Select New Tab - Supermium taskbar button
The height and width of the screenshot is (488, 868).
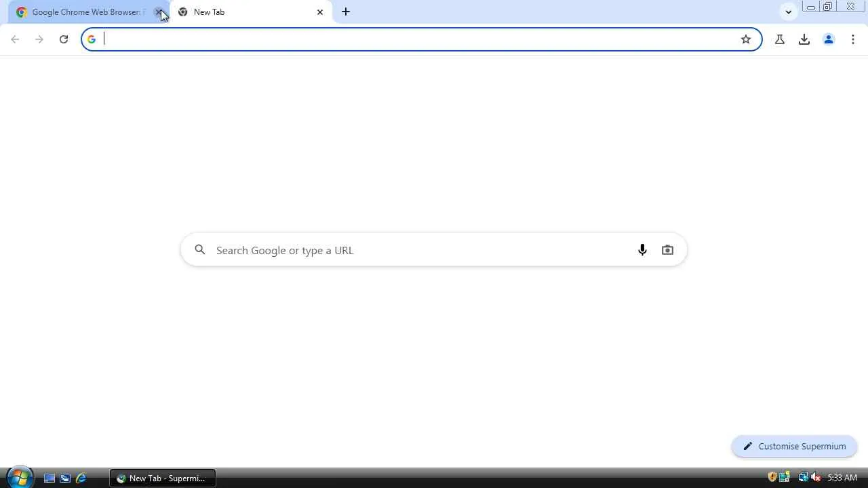pyautogui.click(x=162, y=478)
